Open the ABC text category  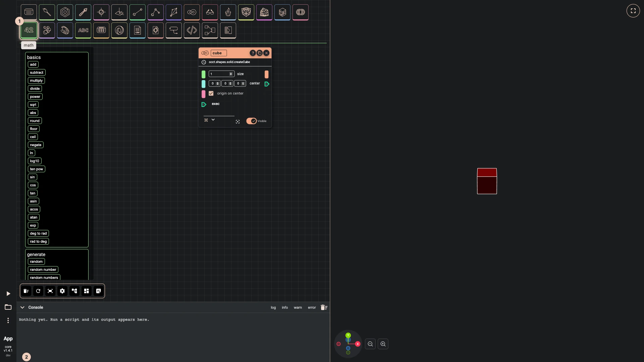click(83, 30)
